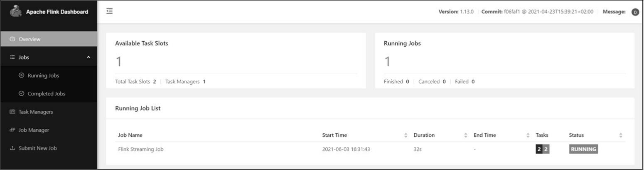Viewport: 644px width, 170px height.
Task: Click the Completed Jobs check icon
Action: click(x=22, y=94)
